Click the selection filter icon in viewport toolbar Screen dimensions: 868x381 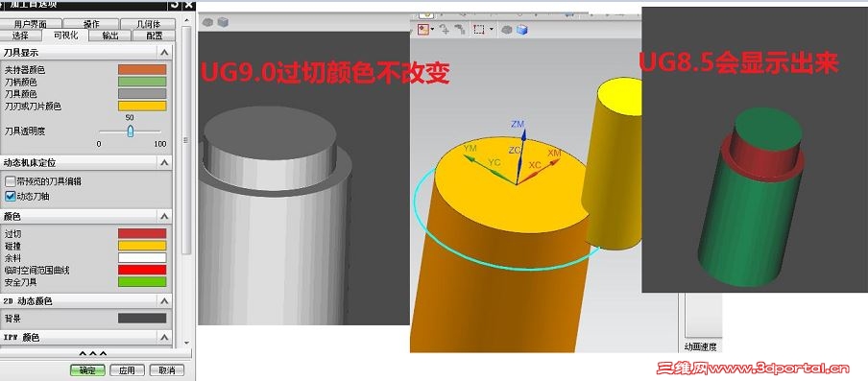tap(422, 30)
